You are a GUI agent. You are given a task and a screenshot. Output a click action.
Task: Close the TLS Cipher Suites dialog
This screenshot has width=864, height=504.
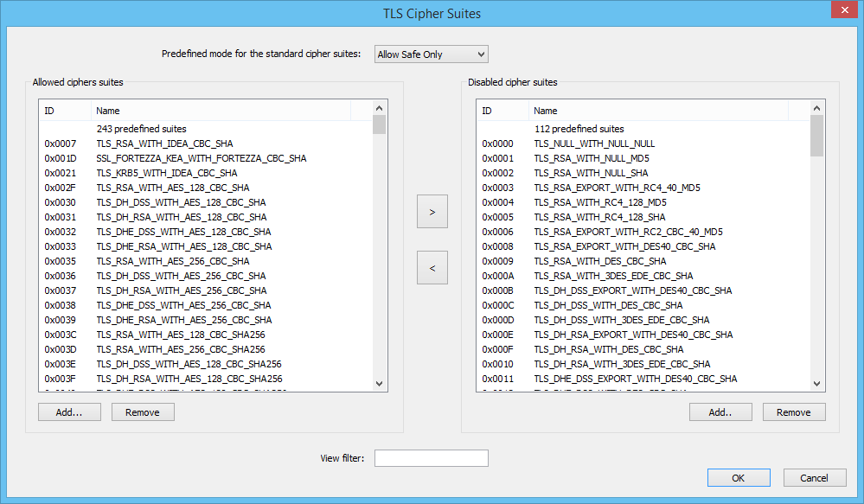point(845,10)
